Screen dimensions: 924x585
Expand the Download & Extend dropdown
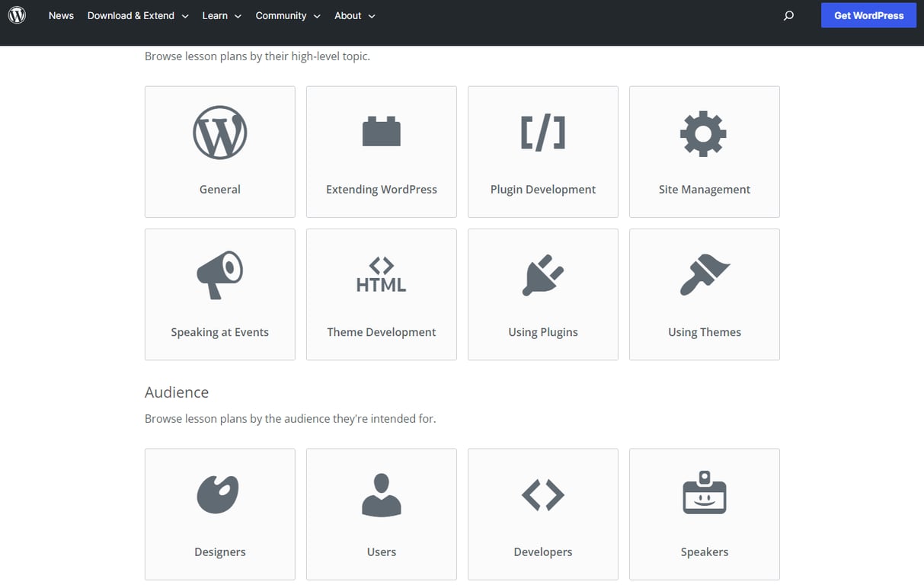click(x=138, y=15)
